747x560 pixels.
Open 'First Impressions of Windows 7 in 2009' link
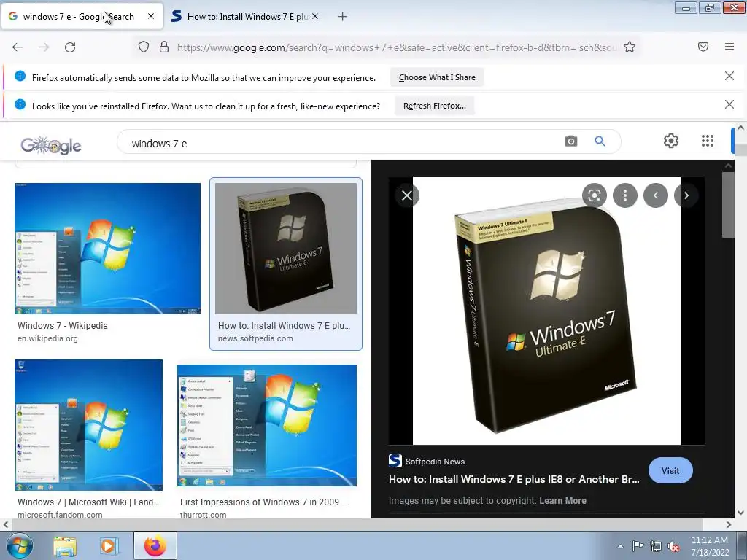click(x=264, y=502)
